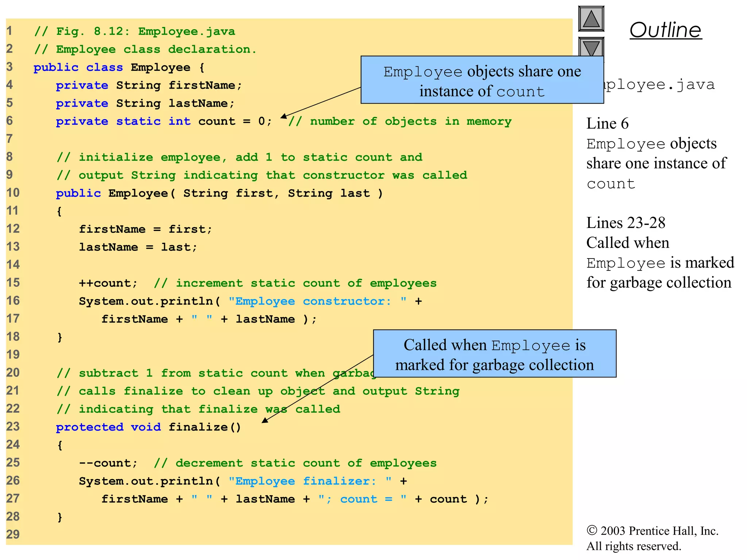Viewport: 747px width, 560px height.
Task: Select 'protected void finalize()' on line 23
Action: [x=148, y=427]
